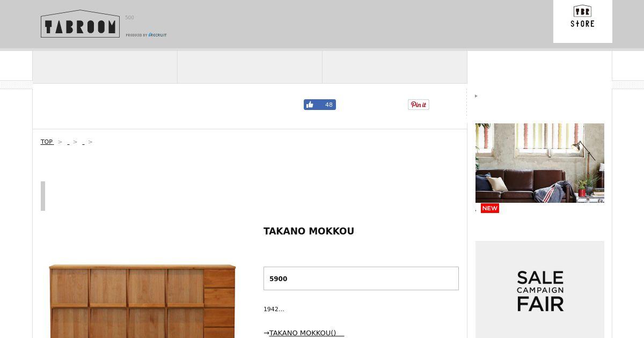The height and width of the screenshot is (338, 644).
Task: Click the RECRUIT produced-by logo
Action: (146, 35)
